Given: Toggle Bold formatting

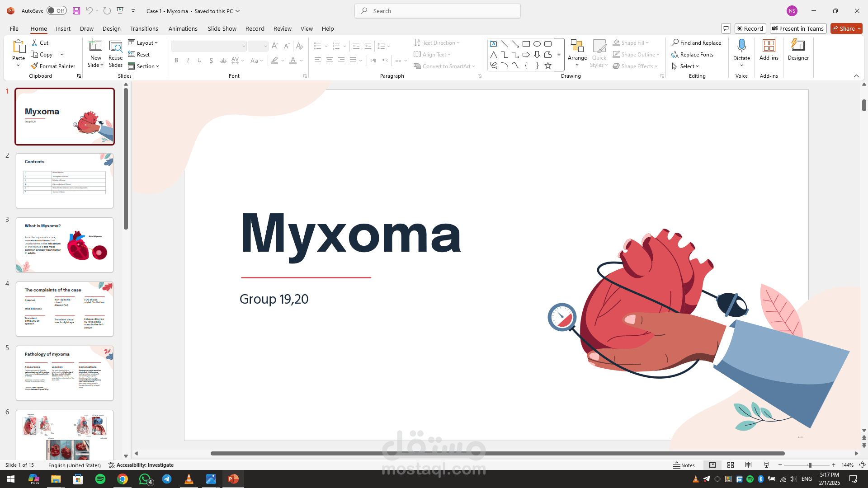Looking at the screenshot, I should (176, 61).
